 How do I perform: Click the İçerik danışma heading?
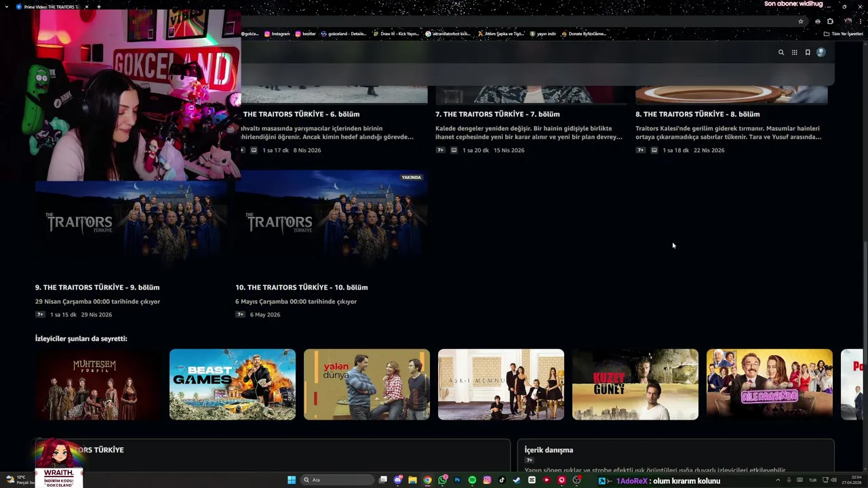tap(549, 450)
